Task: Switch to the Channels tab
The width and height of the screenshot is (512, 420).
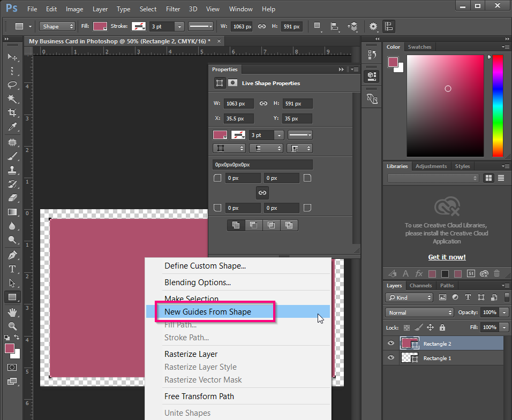Action: point(421,285)
